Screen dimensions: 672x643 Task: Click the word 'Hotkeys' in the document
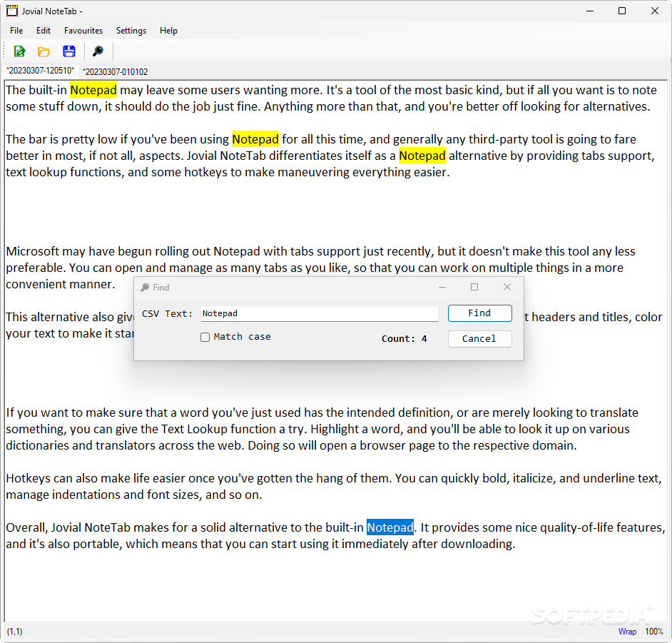pyautogui.click(x=29, y=478)
